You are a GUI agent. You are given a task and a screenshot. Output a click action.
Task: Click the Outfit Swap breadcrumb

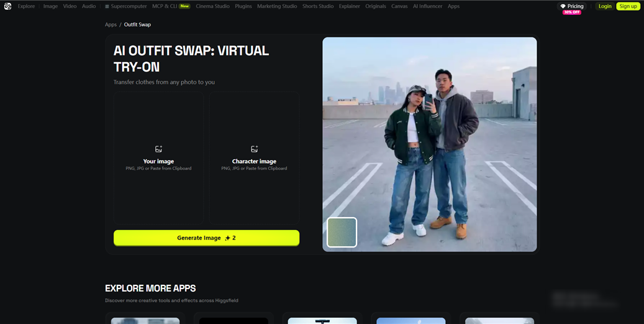(x=138, y=25)
